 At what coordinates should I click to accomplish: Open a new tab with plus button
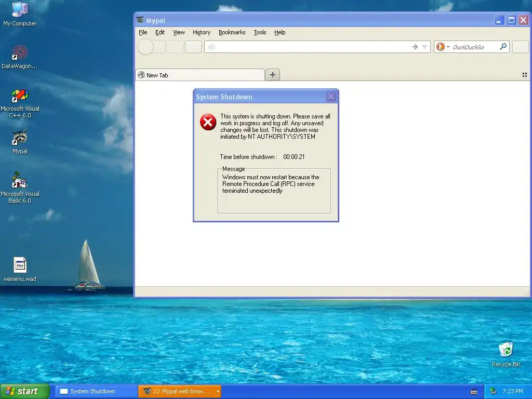273,75
